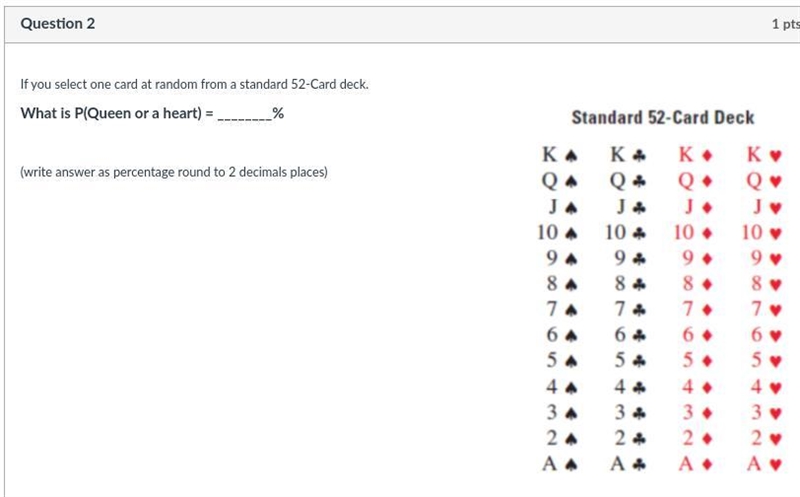Click the rounding instructions note
The height and width of the screenshot is (497, 800).
point(174,172)
